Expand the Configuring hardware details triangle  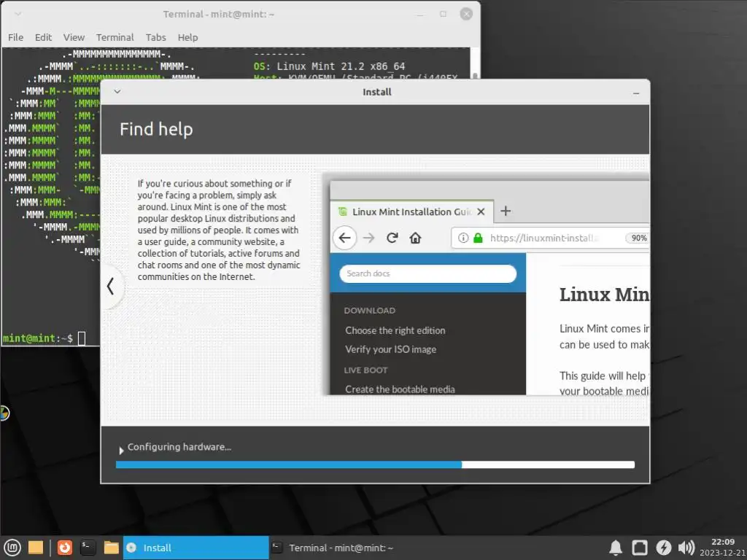(121, 450)
